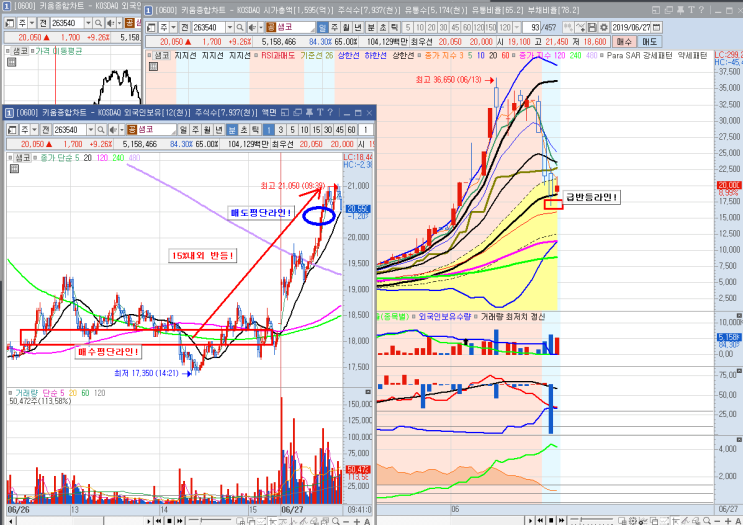Click the 매수 buy button
The width and height of the screenshot is (743, 525).
[x=624, y=42]
